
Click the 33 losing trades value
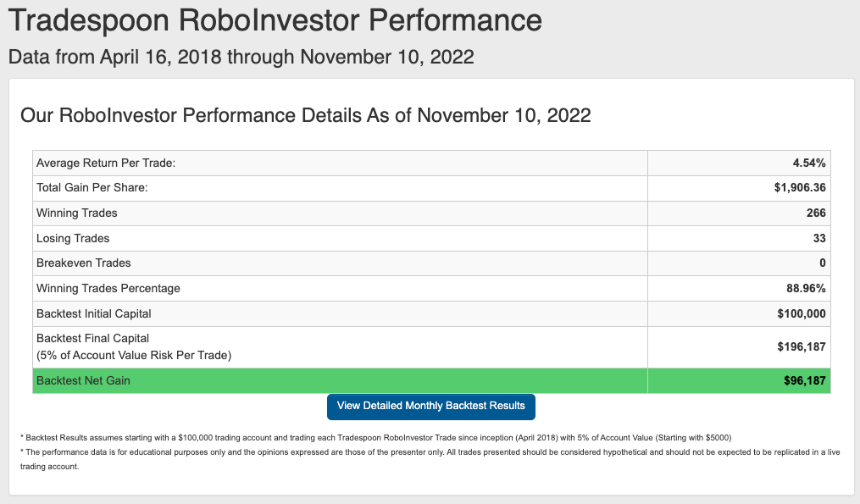819,238
